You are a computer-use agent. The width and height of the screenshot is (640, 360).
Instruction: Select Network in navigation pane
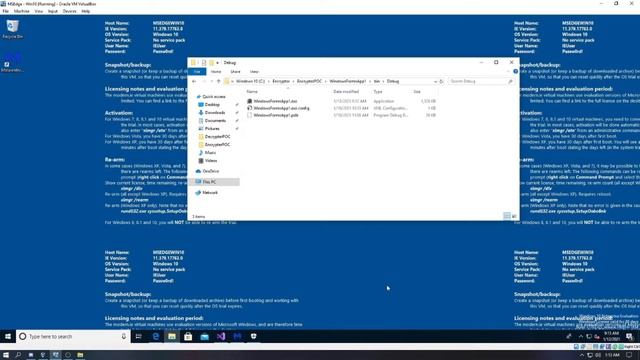click(x=210, y=193)
